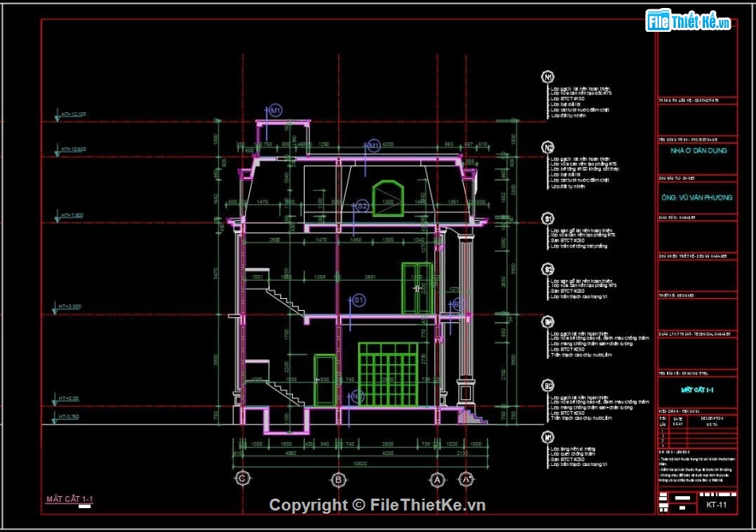The width and height of the screenshot is (756, 532).
Task: Click the grid axis bubble labeled A
Action: click(x=436, y=480)
